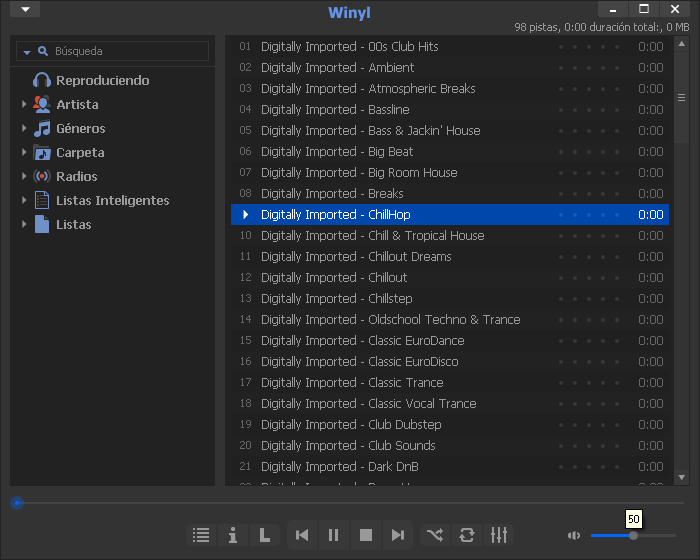Viewport: 700px width, 560px height.
Task: Toggle the track info button
Action: coord(233,535)
